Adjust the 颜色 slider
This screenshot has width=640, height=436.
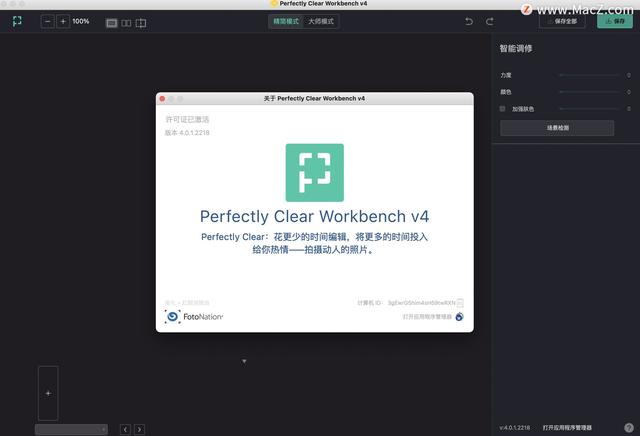589,92
